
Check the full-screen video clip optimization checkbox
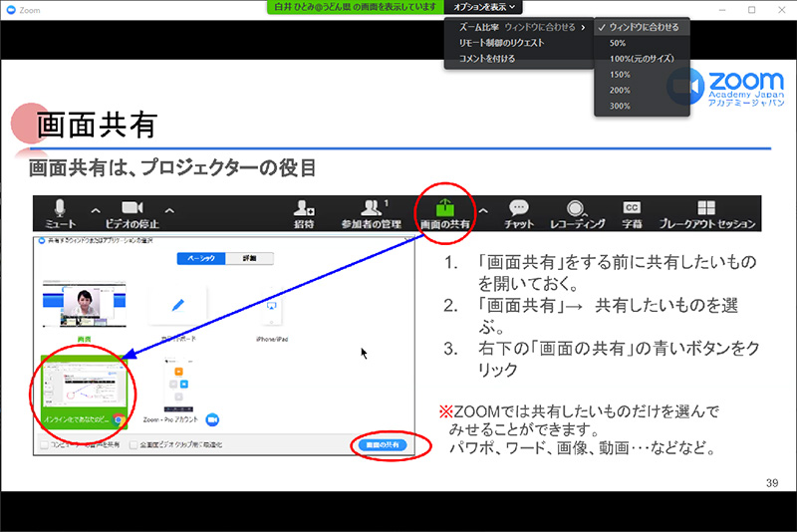pyautogui.click(x=133, y=444)
